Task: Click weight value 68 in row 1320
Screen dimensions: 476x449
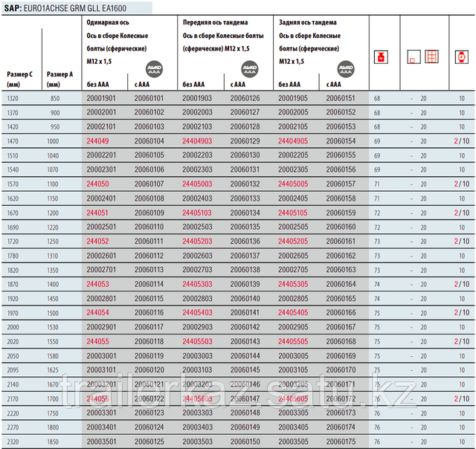Action: coord(377,99)
